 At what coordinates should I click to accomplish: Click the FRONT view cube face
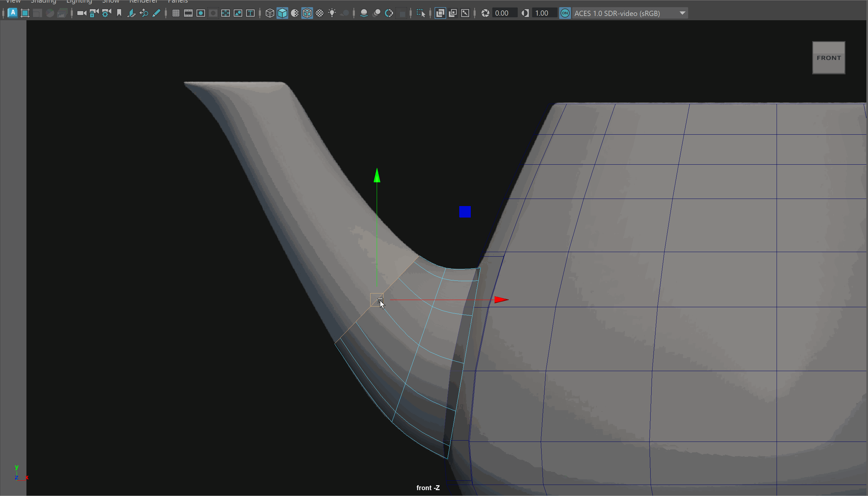click(x=829, y=58)
